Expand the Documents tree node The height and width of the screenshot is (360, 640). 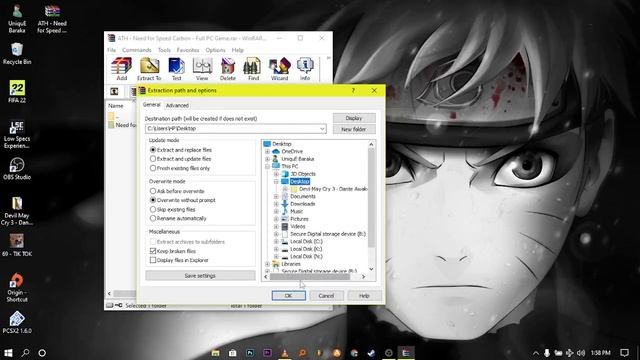pos(276,196)
